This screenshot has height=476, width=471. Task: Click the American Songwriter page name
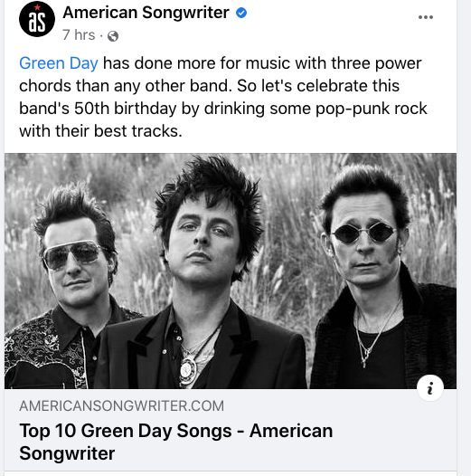[146, 13]
